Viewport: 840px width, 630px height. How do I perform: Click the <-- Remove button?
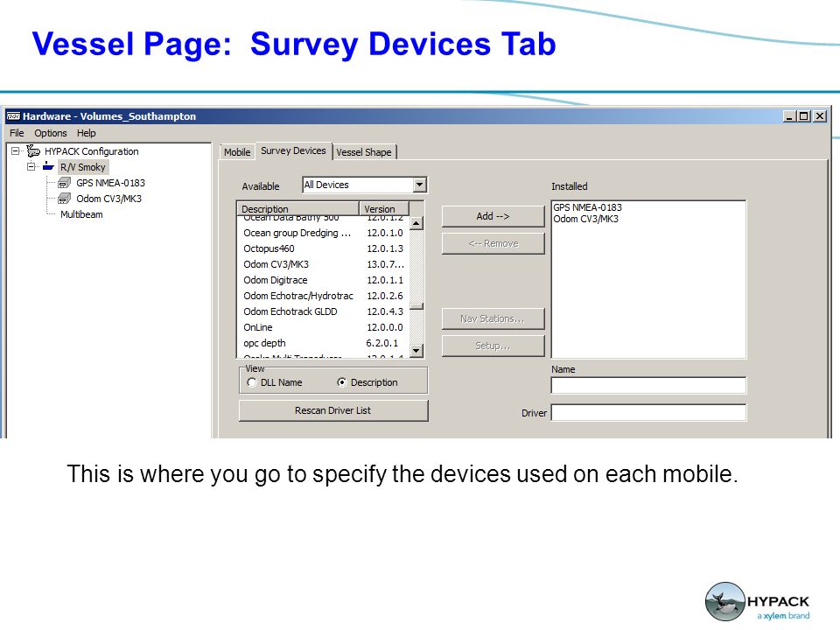(493, 243)
